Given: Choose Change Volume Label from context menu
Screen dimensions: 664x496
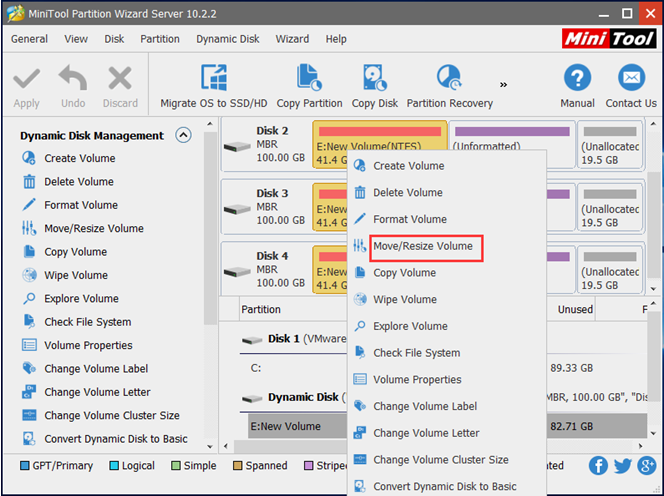Looking at the screenshot, I should pyautogui.click(x=447, y=406).
